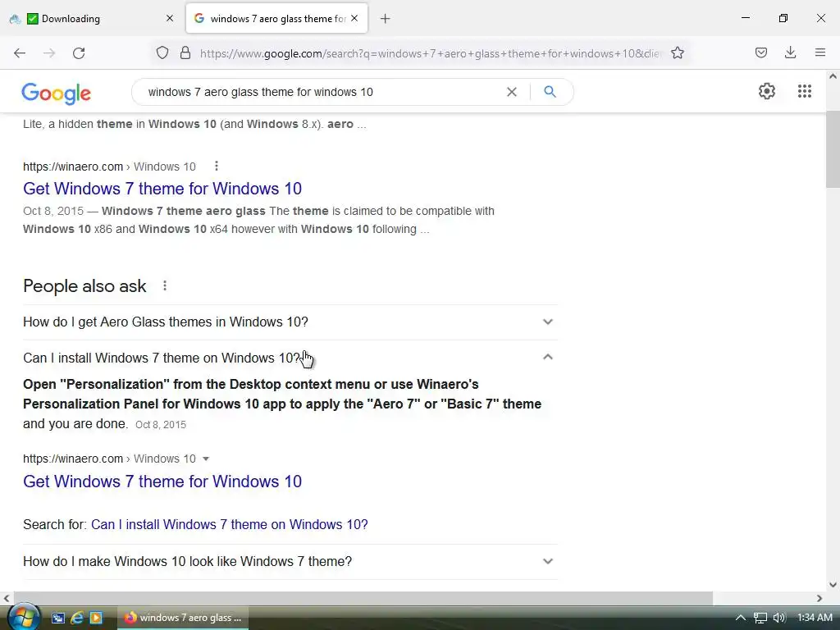
Task: Click vertical scrollbar thumb
Action: click(833, 149)
